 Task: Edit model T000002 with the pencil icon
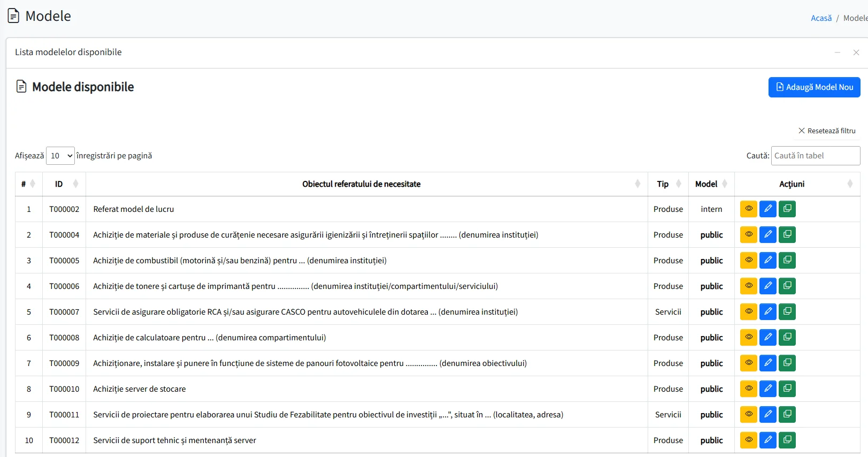tap(768, 209)
